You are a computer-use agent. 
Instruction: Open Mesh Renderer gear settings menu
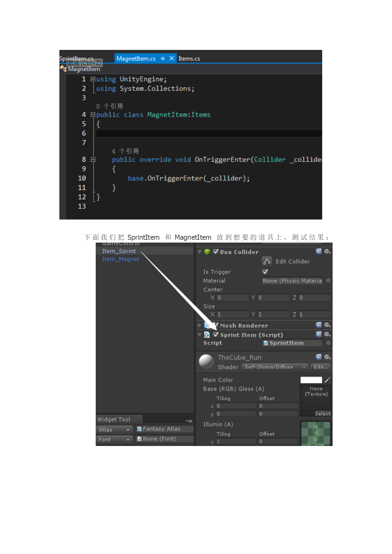[327, 325]
